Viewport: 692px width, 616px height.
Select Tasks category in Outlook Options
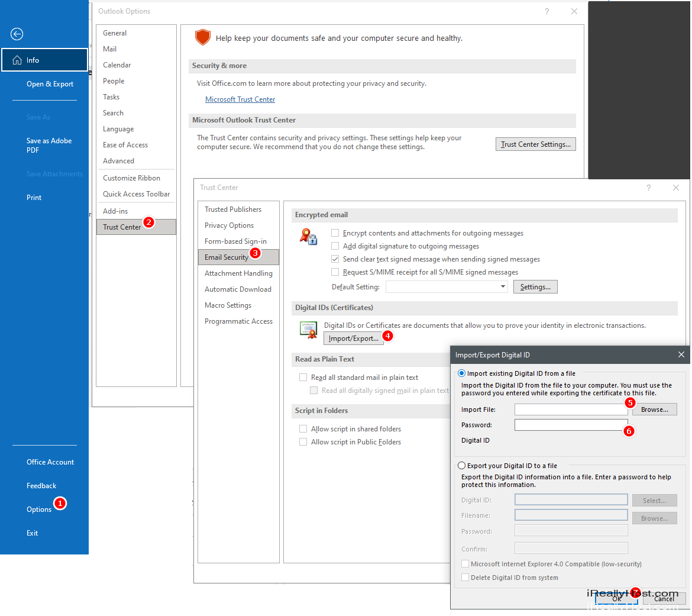pos(136,97)
